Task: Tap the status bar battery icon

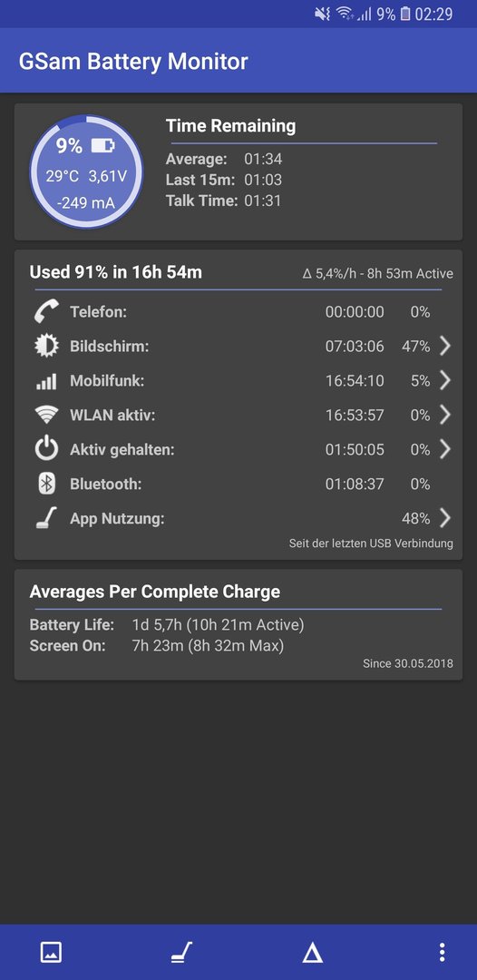Action: click(405, 14)
